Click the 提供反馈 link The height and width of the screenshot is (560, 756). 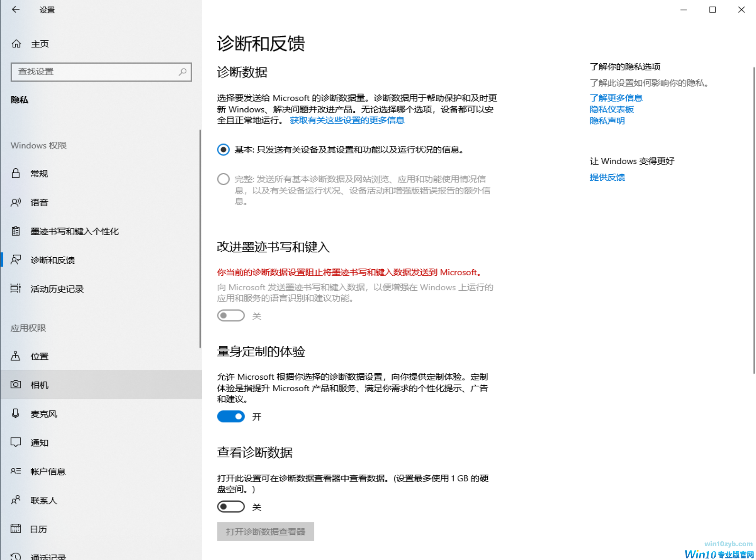[607, 177]
